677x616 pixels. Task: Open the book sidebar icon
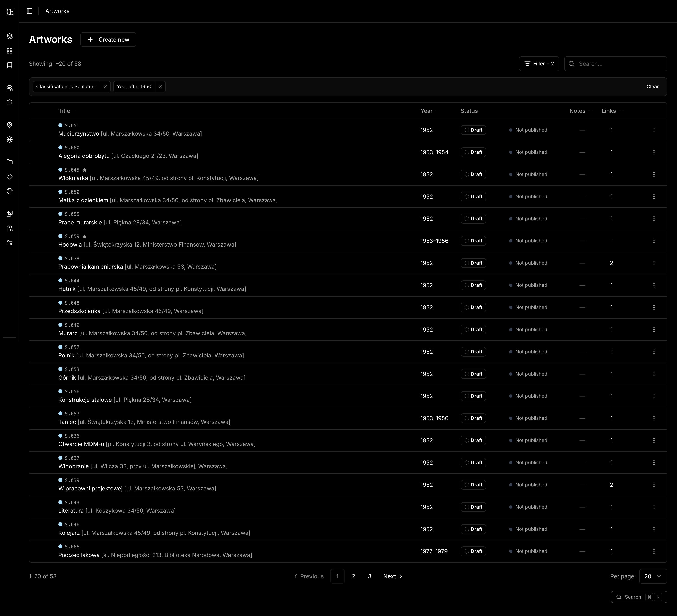pos(10,65)
